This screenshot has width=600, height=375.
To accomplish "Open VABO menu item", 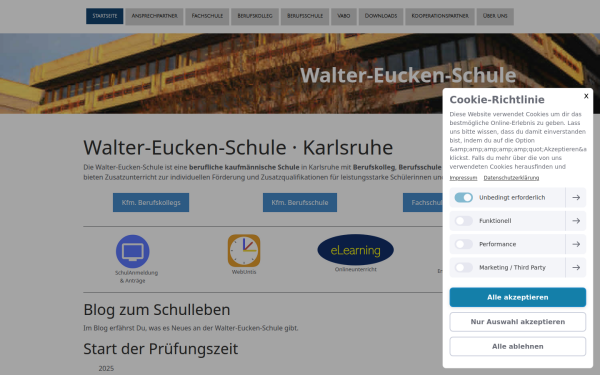I will (344, 16).
